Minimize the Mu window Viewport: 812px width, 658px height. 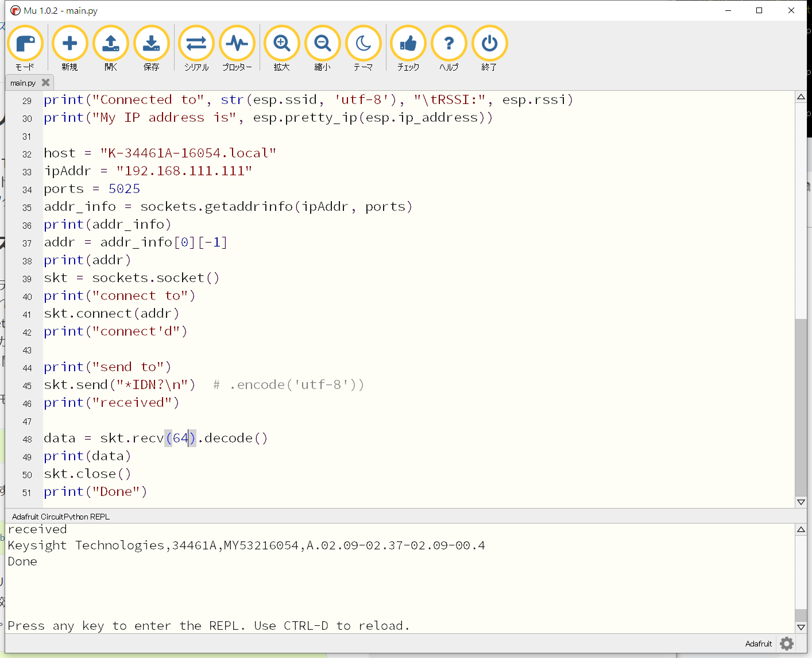point(728,10)
